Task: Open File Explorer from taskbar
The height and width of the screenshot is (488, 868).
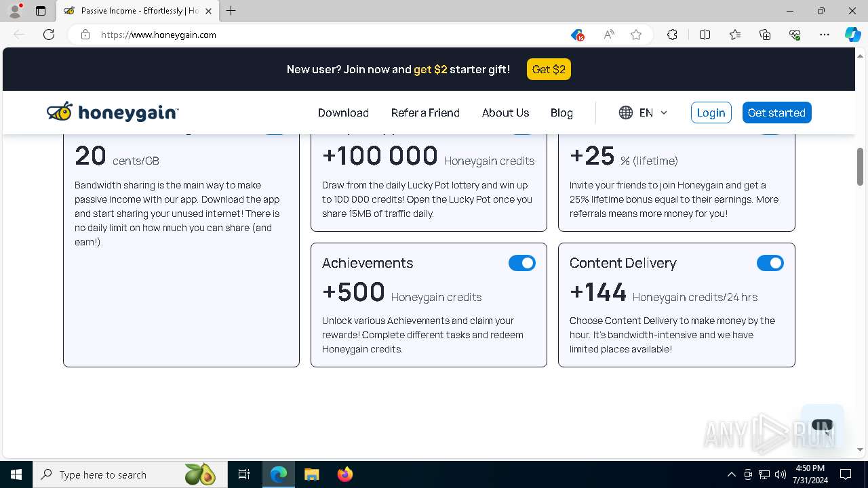Action: [x=311, y=474]
